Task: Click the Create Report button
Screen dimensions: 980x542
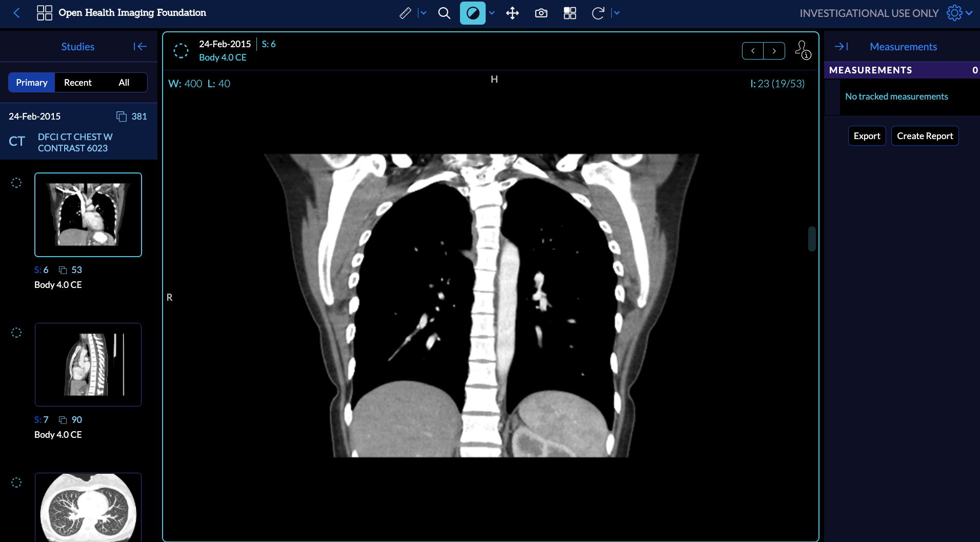Action: click(x=925, y=135)
